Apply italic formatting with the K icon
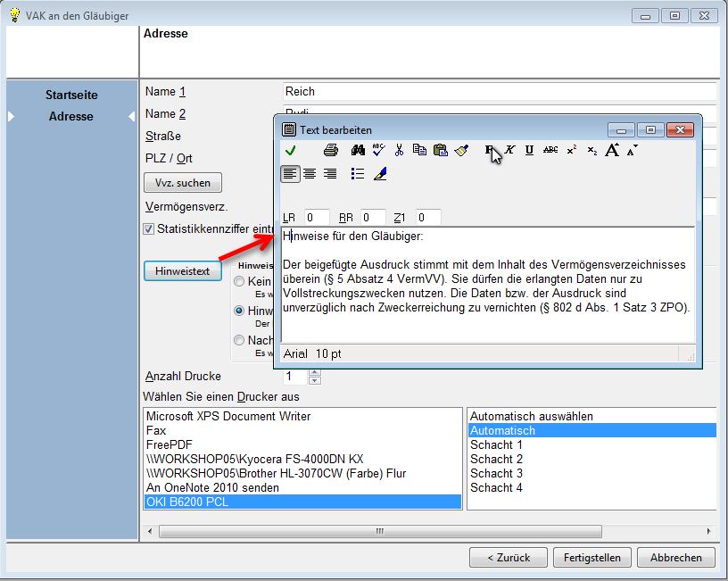 (x=509, y=151)
